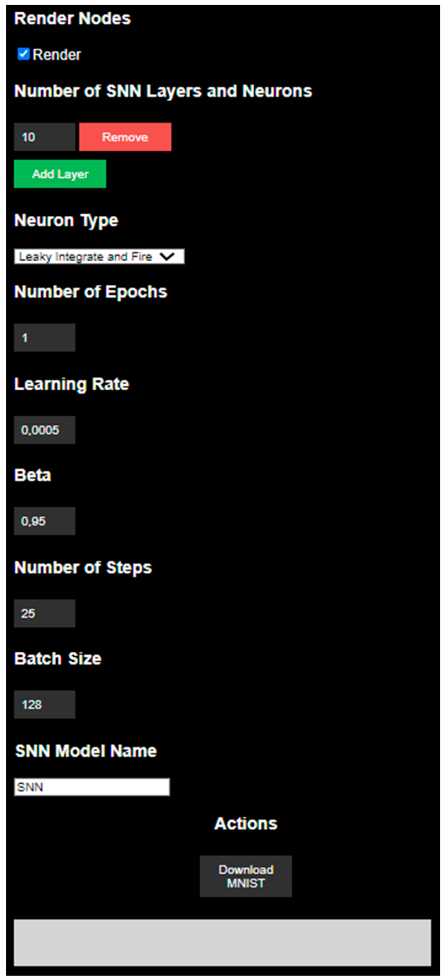Focus the Number of Steps input
The height and width of the screenshot is (980, 445).
pyautogui.click(x=44, y=613)
